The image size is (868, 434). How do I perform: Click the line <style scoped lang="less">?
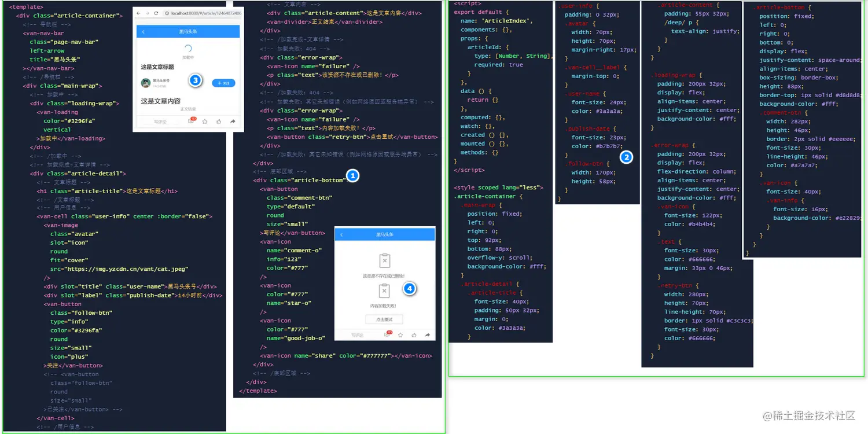tap(499, 187)
